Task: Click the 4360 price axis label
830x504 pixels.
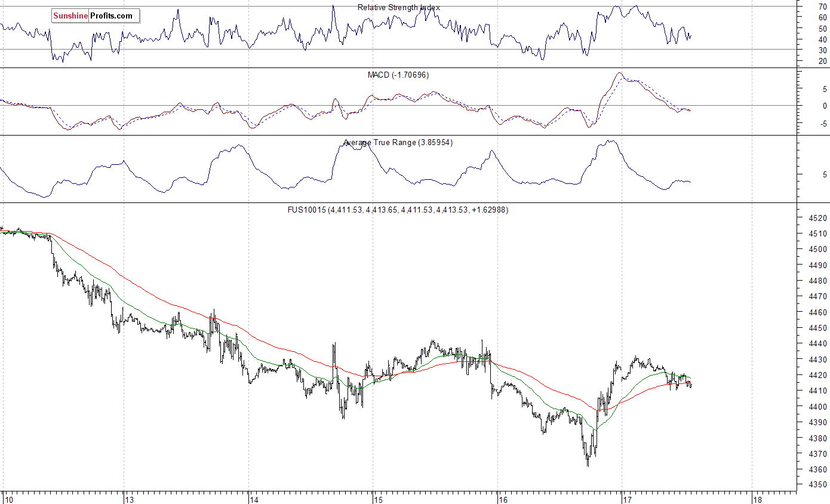Action: pyautogui.click(x=817, y=469)
